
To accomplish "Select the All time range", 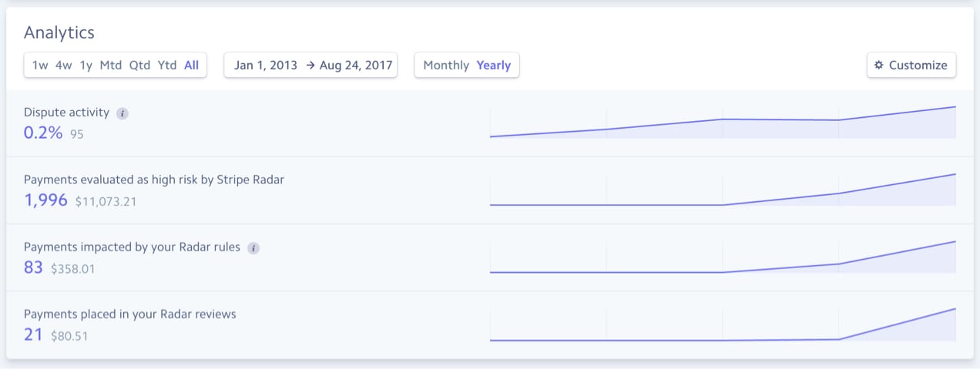I will click(191, 66).
